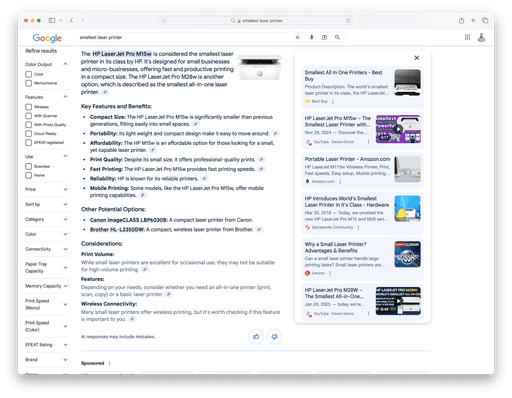Screen dimensions: 512x398
Task: Click the printer image beside the AI overview
Action: (x=259, y=68)
